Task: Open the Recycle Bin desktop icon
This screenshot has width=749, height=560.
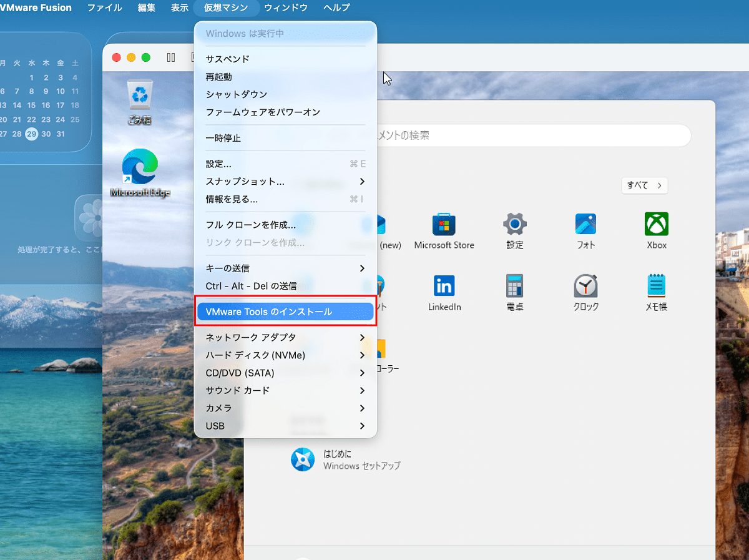Action: tap(140, 101)
